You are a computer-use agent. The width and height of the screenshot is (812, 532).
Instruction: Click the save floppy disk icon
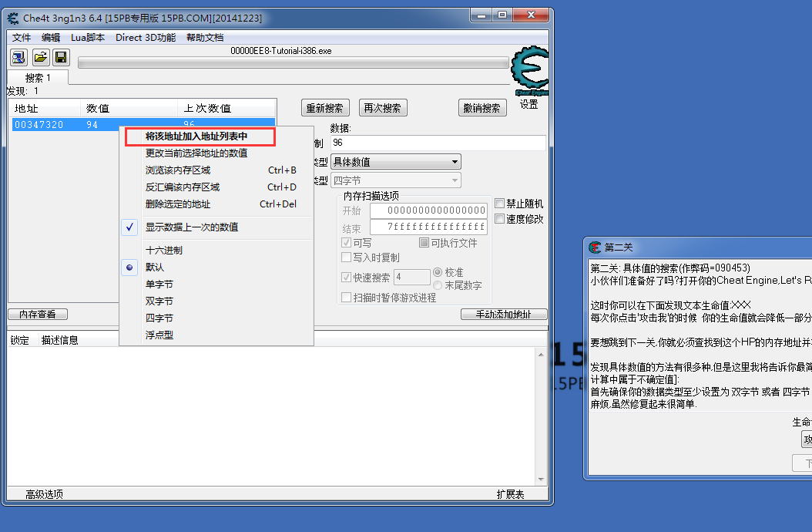pyautogui.click(x=61, y=57)
